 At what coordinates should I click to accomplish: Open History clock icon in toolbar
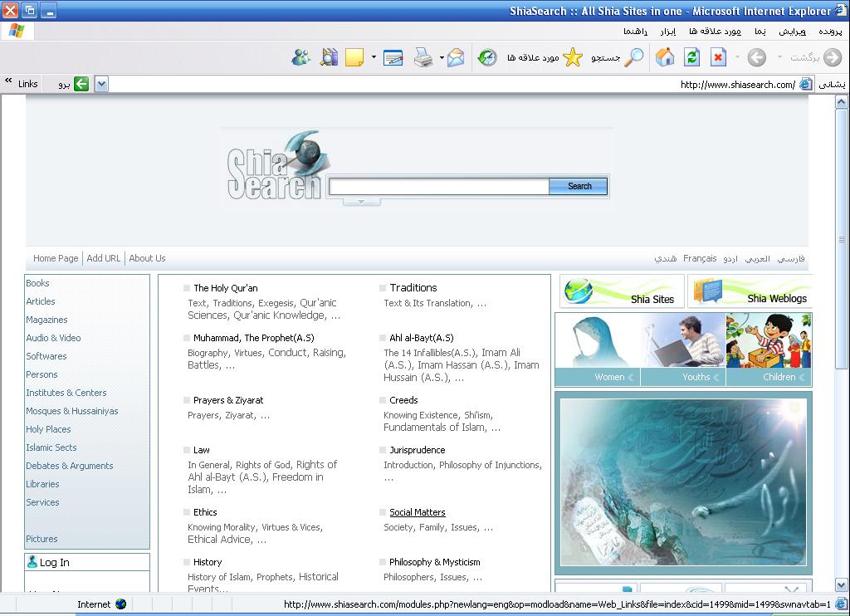(x=487, y=57)
